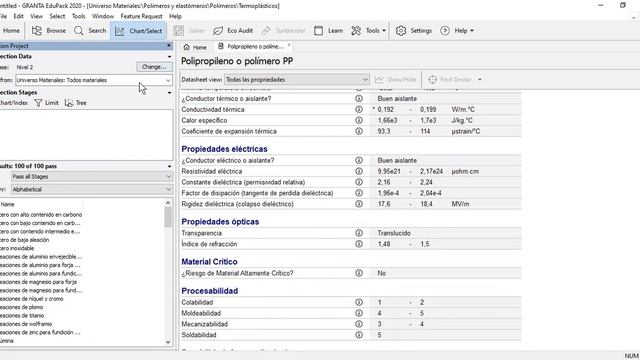The width and height of the screenshot is (640, 360).
Task: Open the Learn resources button
Action: coord(329,31)
